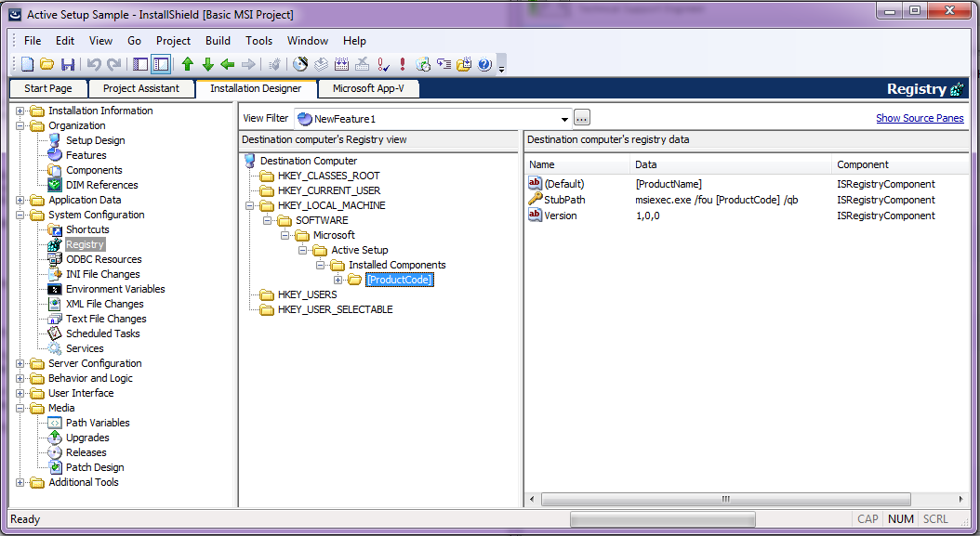The width and height of the screenshot is (980, 536).
Task: Click the NUM indicator in the status bar
Action: (900, 518)
